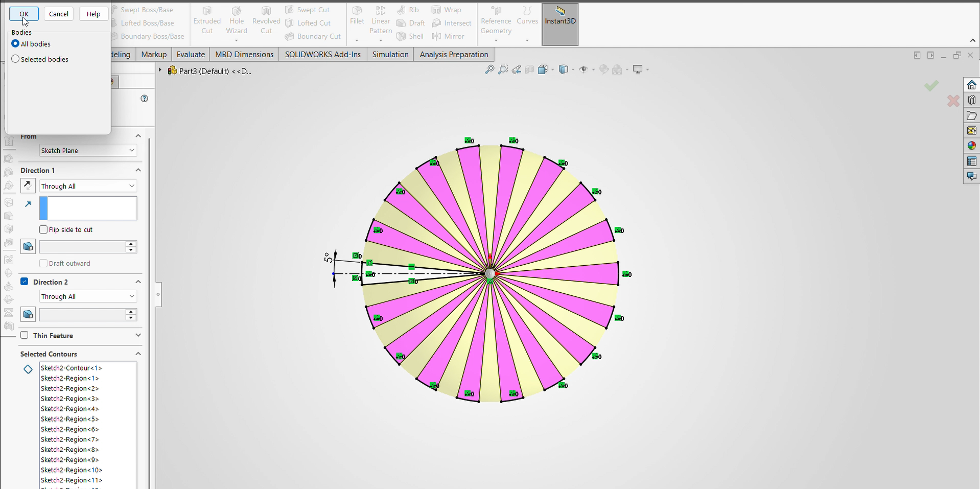Click the Previous View icon
980x489 pixels.
(517, 69)
